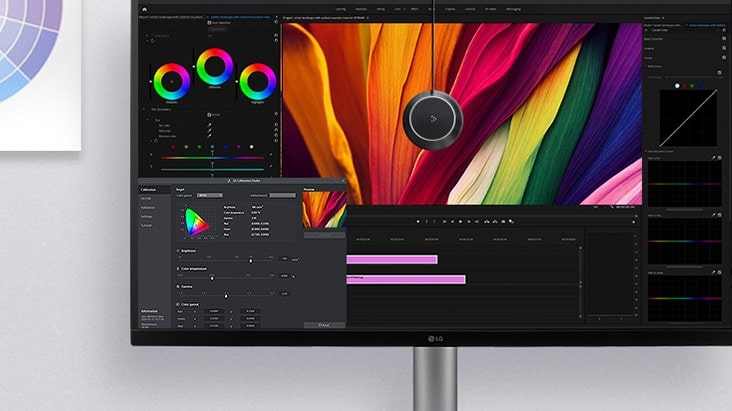
Task: Click the Midtones color wheel
Action: (215, 67)
